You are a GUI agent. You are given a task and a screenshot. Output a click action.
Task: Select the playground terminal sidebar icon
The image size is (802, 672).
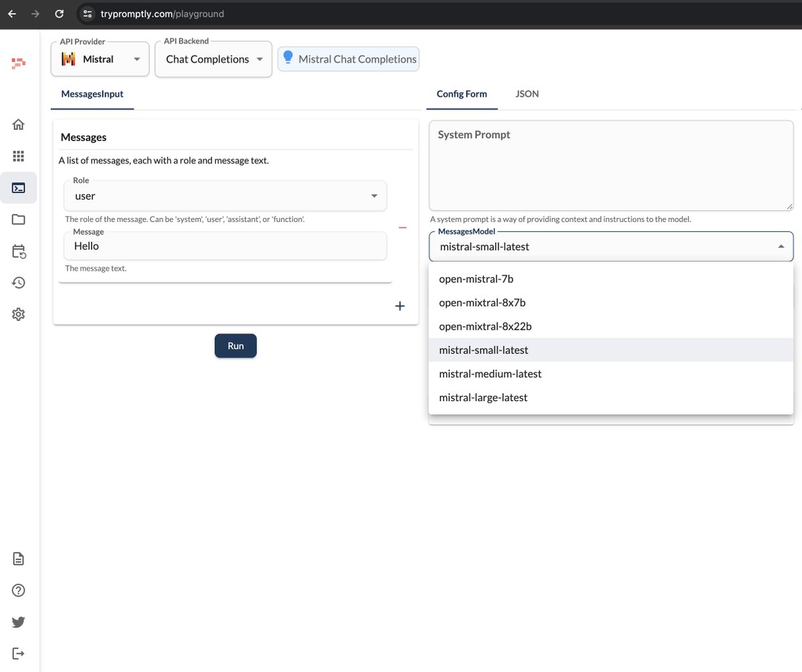(19, 188)
